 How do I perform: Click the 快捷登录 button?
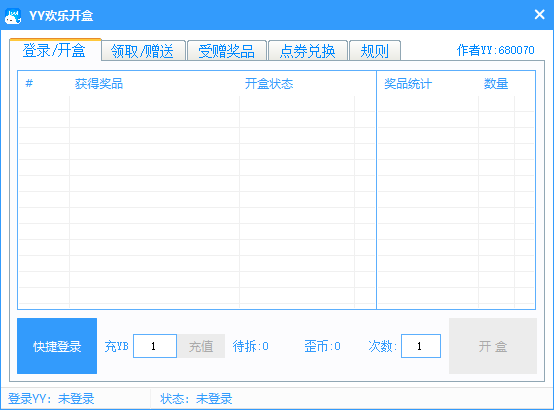coord(57,346)
